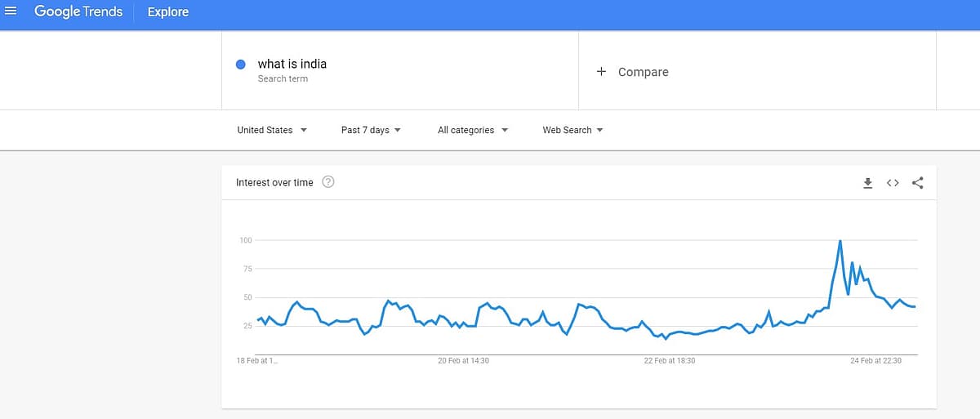Click the Interest over time heading
This screenshot has width=980, height=419.
[274, 182]
